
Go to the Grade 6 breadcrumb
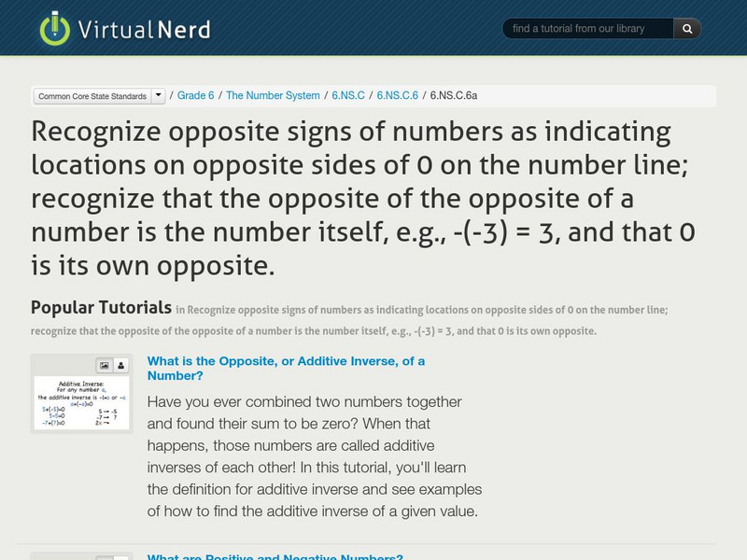[195, 95]
